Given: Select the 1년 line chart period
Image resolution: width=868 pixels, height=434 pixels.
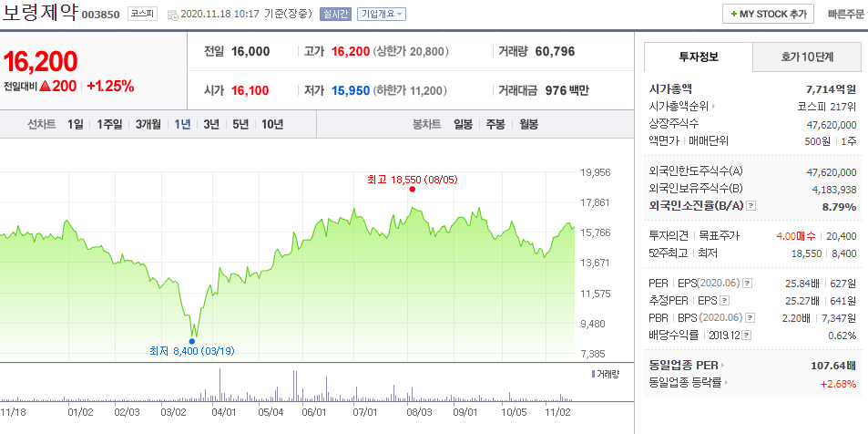Looking at the screenshot, I should tap(182, 124).
